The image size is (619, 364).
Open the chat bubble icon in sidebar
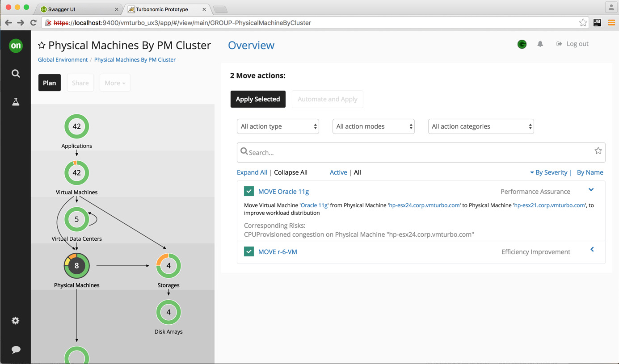[16, 349]
